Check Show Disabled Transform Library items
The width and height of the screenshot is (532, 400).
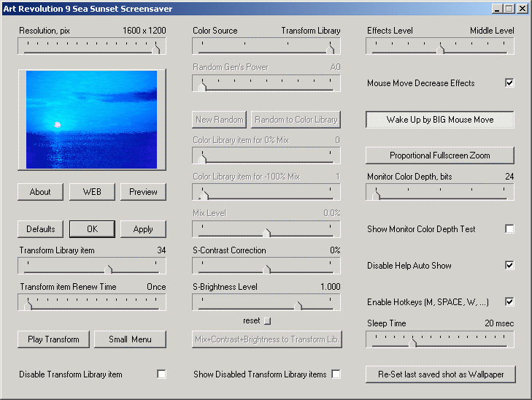(336, 374)
